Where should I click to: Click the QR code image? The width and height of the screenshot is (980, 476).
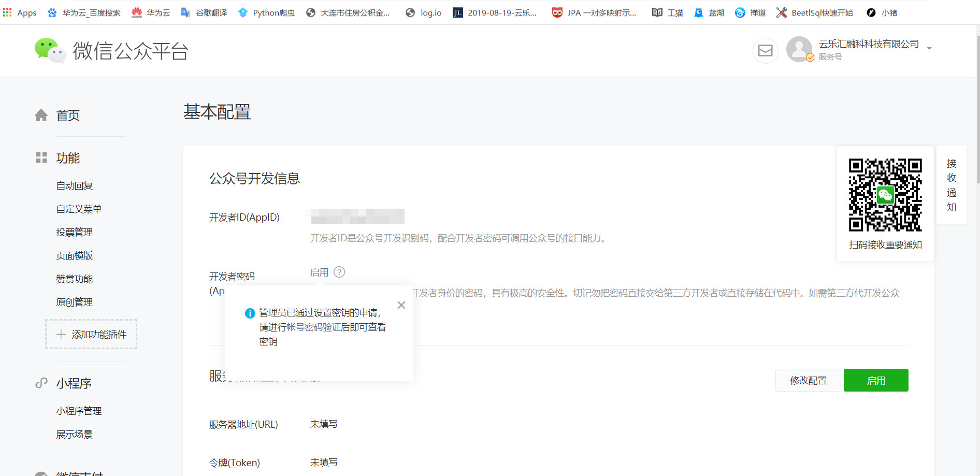coord(885,195)
